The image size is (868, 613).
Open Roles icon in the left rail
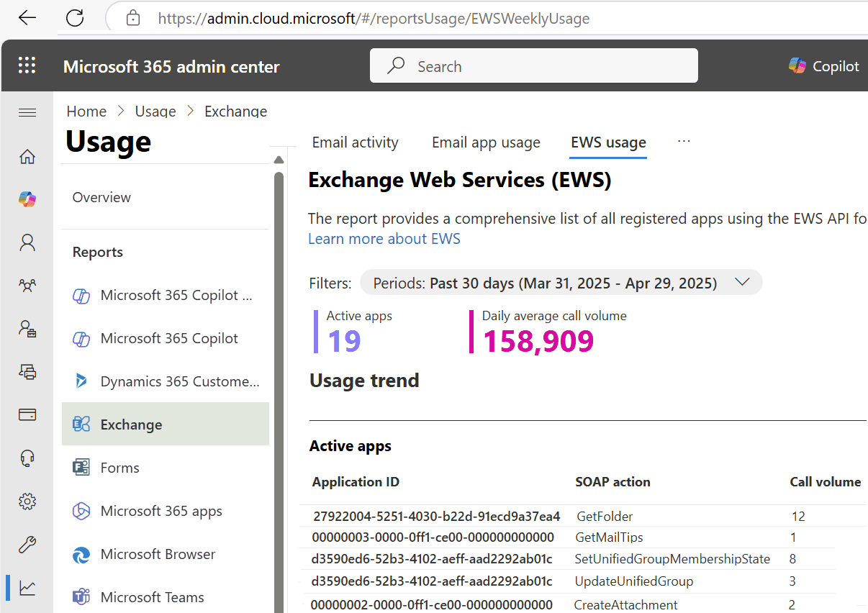27,329
